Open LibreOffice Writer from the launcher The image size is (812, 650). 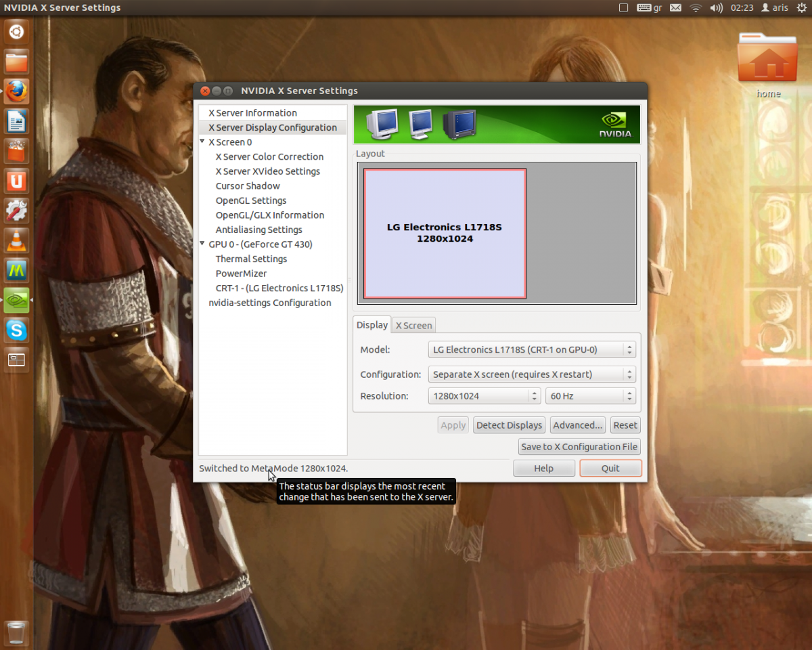click(17, 121)
